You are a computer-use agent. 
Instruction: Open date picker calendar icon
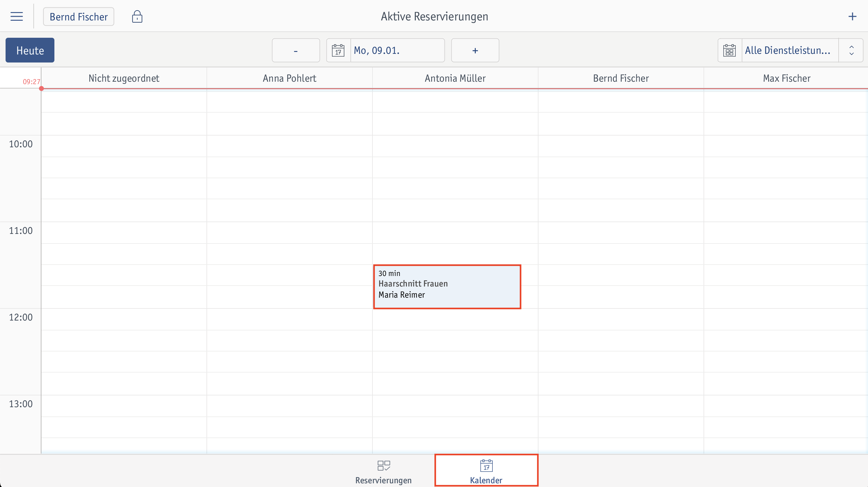338,50
